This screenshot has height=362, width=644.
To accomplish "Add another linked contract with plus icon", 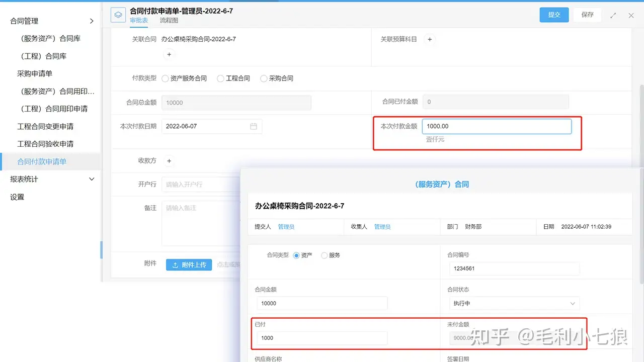I will (x=169, y=54).
